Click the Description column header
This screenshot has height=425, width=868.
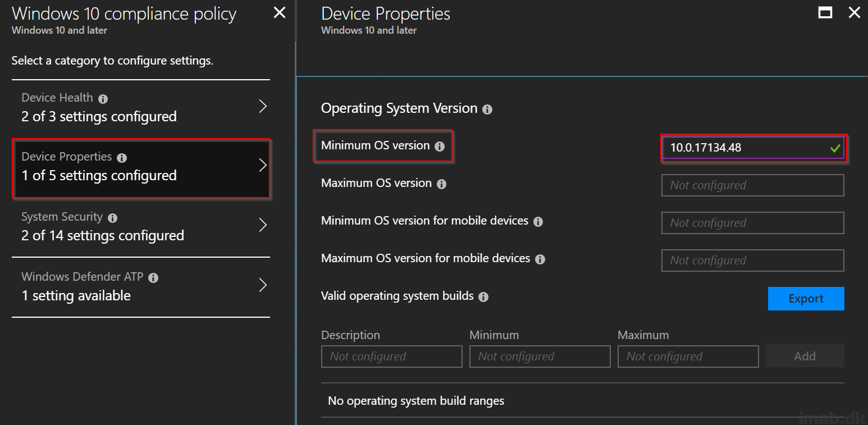[x=350, y=335]
